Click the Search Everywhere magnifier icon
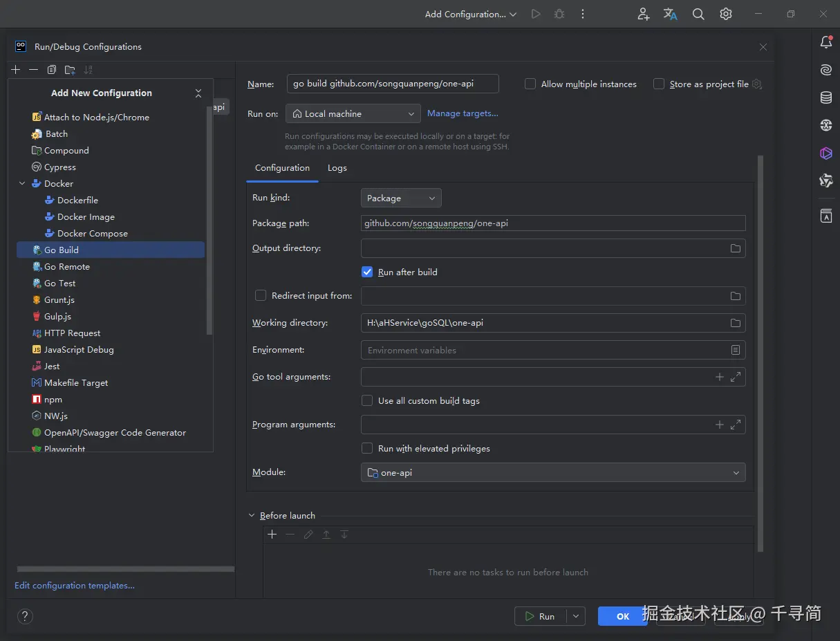 pyautogui.click(x=698, y=14)
